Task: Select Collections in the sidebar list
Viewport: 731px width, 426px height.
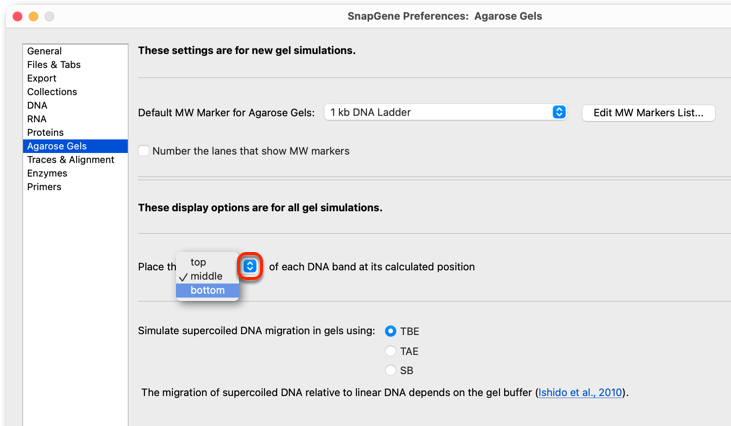Action: pyautogui.click(x=75, y=91)
